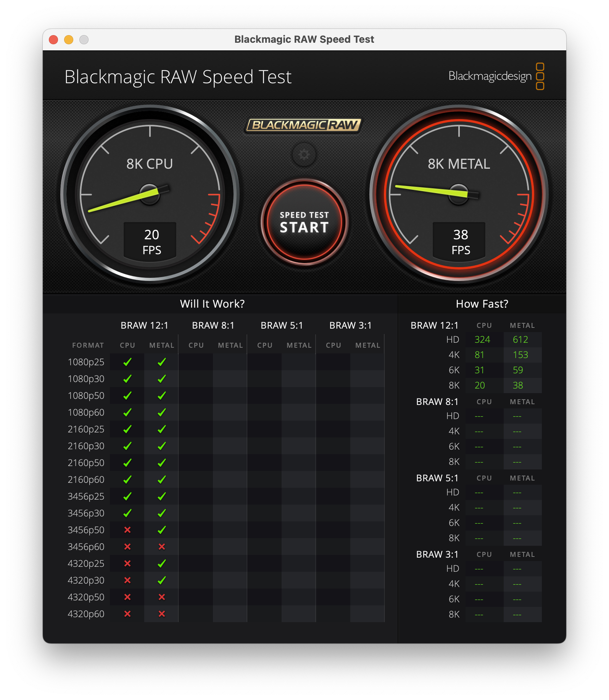Click 6K Metal value '59'

pyautogui.click(x=518, y=370)
